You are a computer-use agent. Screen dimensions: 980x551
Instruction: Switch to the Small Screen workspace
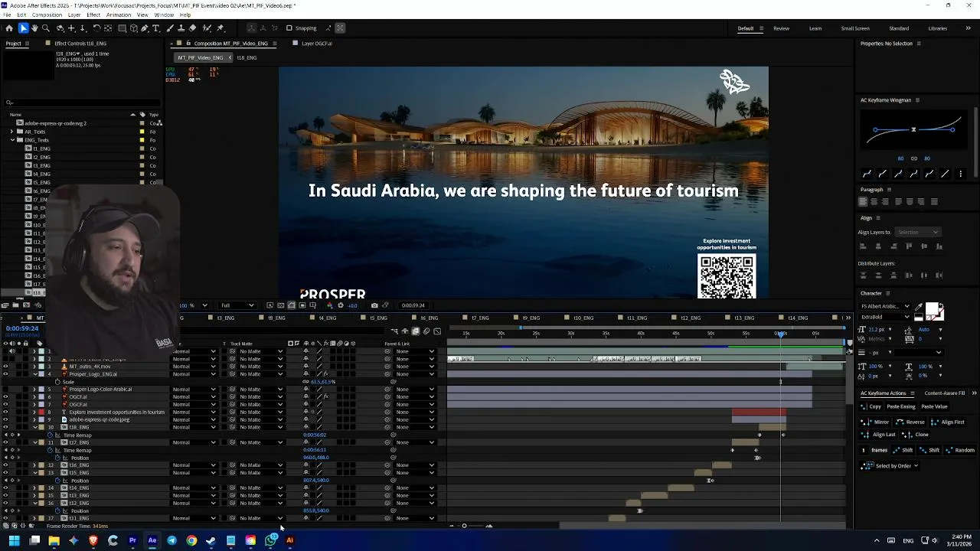(x=855, y=28)
